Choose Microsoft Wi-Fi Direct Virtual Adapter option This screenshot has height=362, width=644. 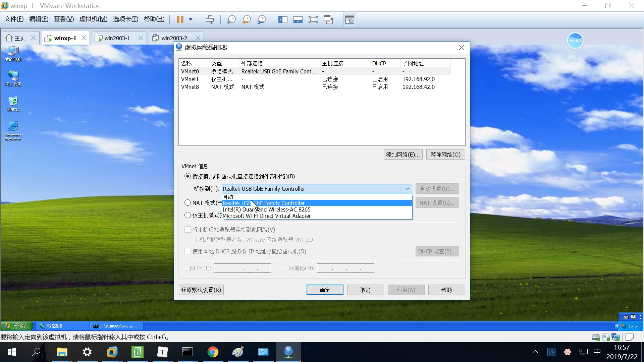317,216
